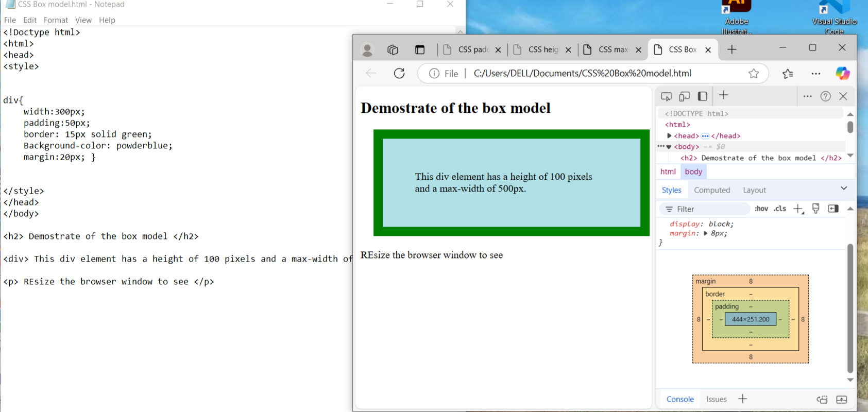Expand the quick view drawer
This screenshot has height=412, width=868.
[842, 399]
